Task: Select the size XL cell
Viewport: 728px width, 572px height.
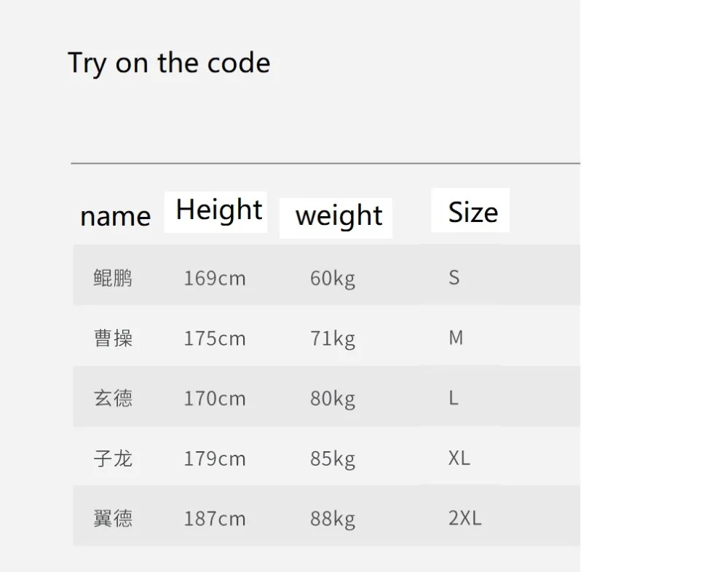Action: (x=459, y=458)
